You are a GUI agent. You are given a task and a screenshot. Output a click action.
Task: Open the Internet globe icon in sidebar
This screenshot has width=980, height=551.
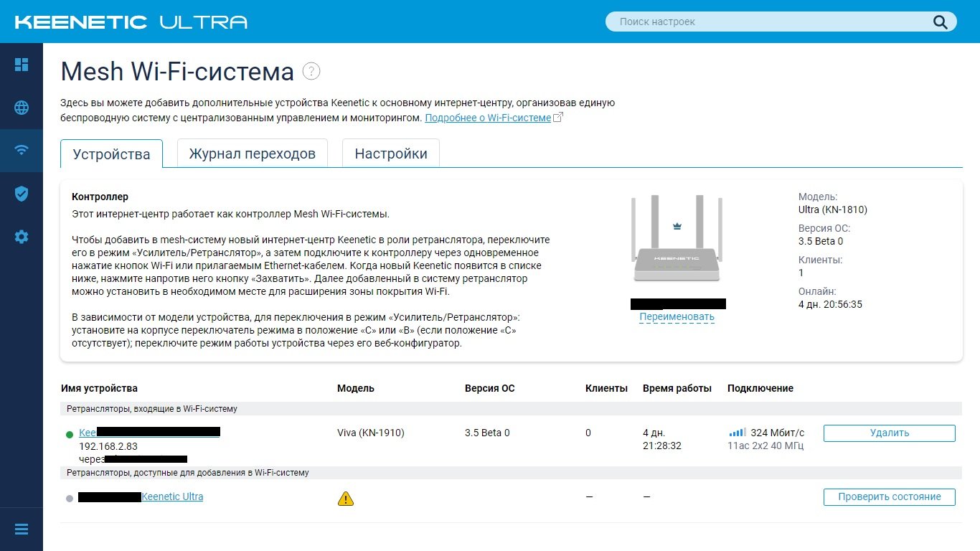point(22,108)
